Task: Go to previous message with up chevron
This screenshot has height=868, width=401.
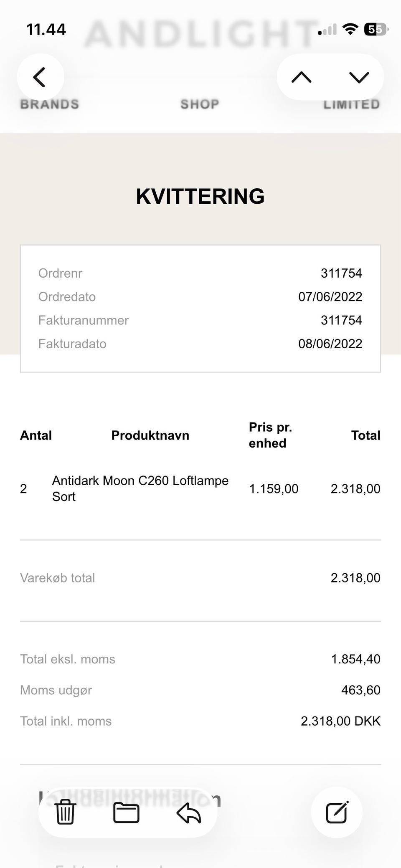Action: coord(302,77)
